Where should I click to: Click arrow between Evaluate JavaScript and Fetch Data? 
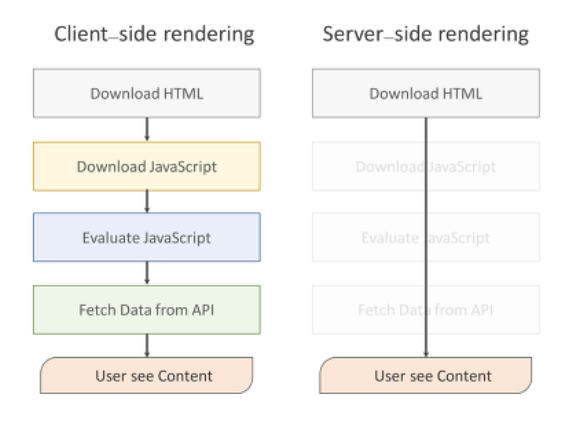(147, 273)
